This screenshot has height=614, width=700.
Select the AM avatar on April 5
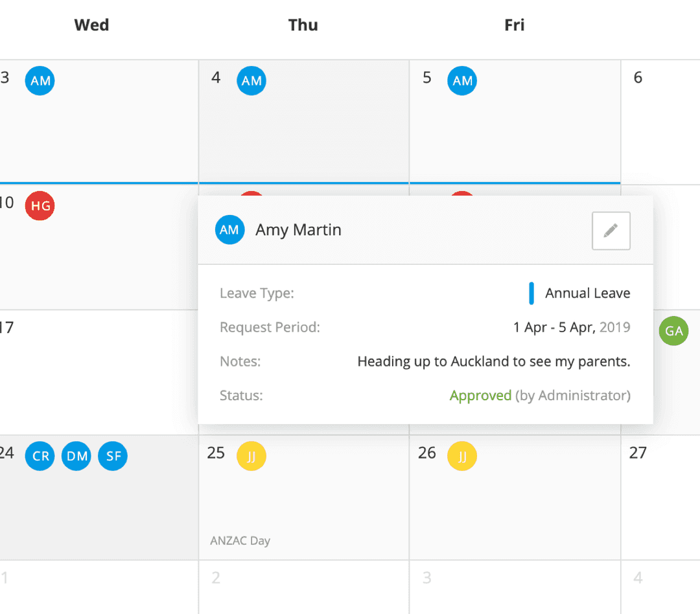(462, 80)
